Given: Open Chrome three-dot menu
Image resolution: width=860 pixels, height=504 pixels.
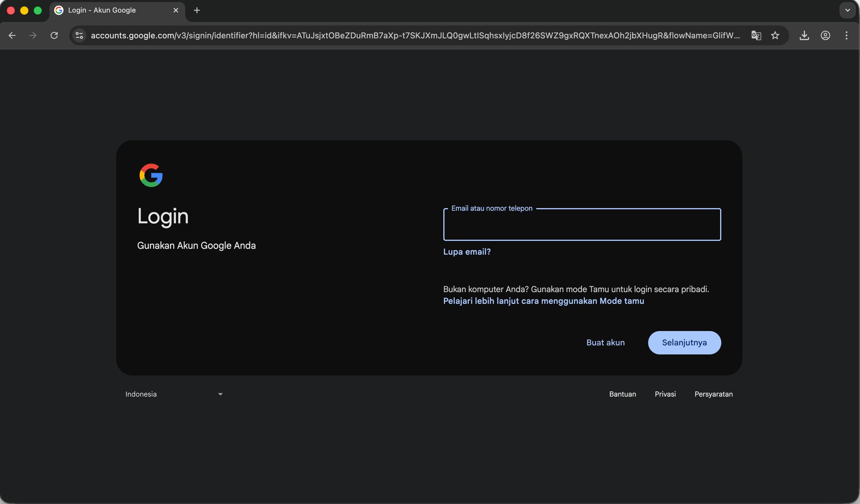Looking at the screenshot, I should 846,35.
